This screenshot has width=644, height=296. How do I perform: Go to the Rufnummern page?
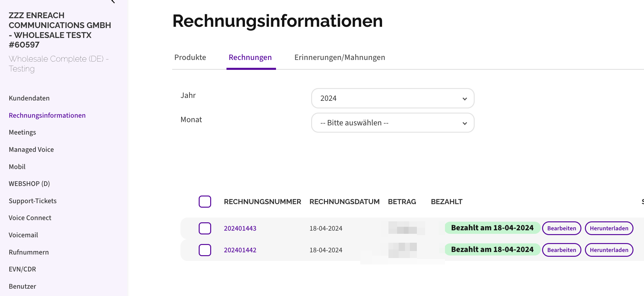click(x=28, y=252)
